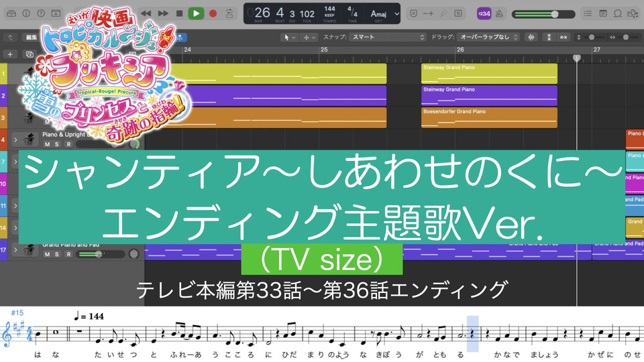Image resolution: width=644 pixels, height=362 pixels.
Task: Expand track 11 disclosure arrow
Action: (15, 206)
